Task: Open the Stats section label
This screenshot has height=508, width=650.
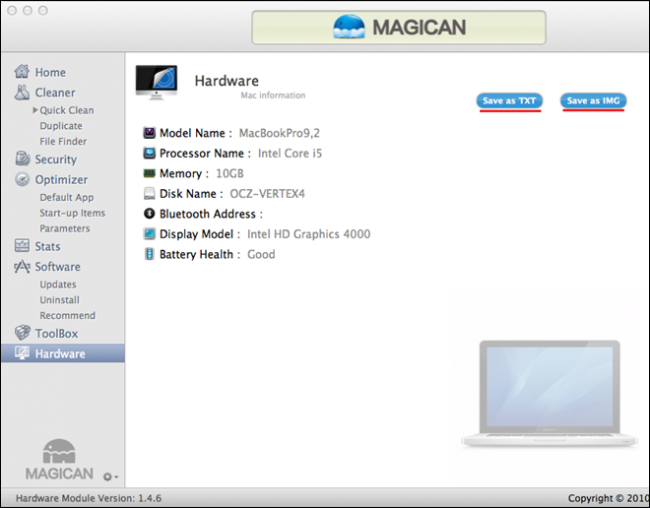Action: tap(48, 246)
